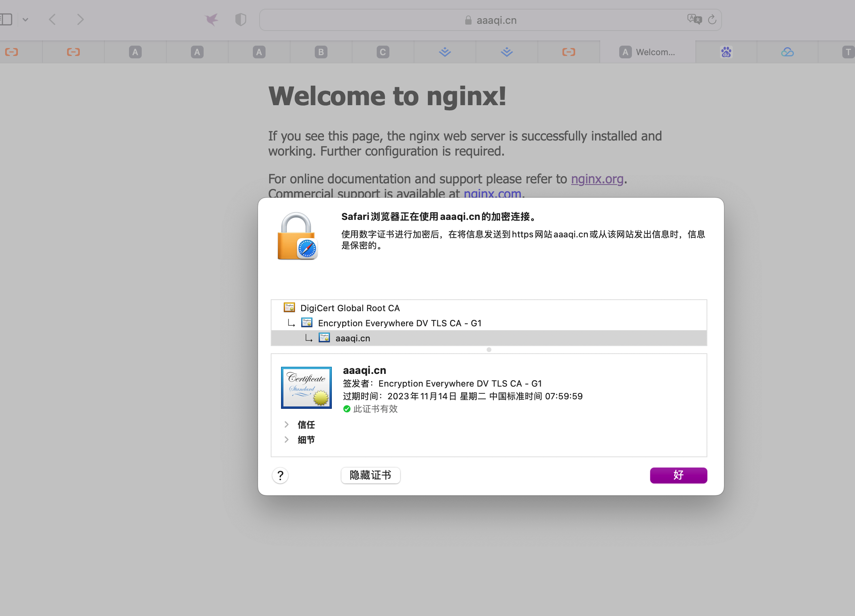This screenshot has width=855, height=616.
Task: Reload the page with refresh icon
Action: (712, 19)
